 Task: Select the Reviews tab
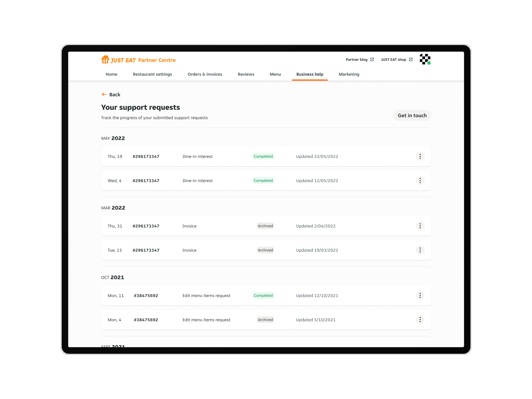point(246,74)
